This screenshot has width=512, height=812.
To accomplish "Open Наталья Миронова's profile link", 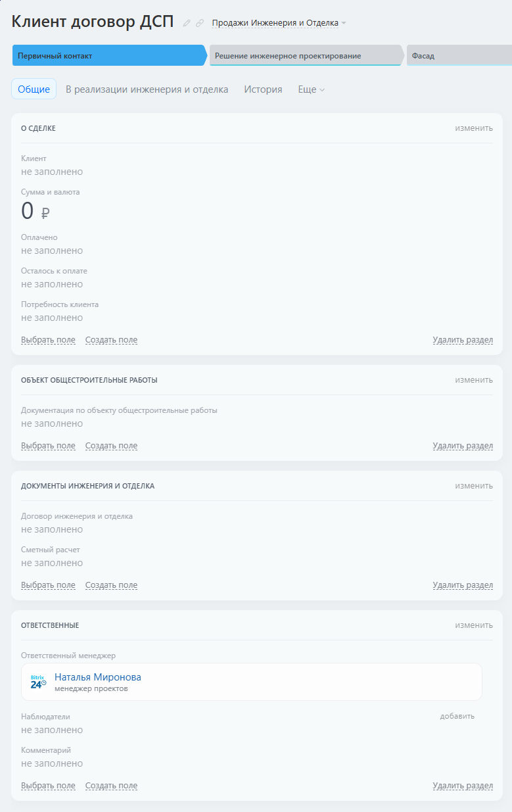I will (x=97, y=677).
